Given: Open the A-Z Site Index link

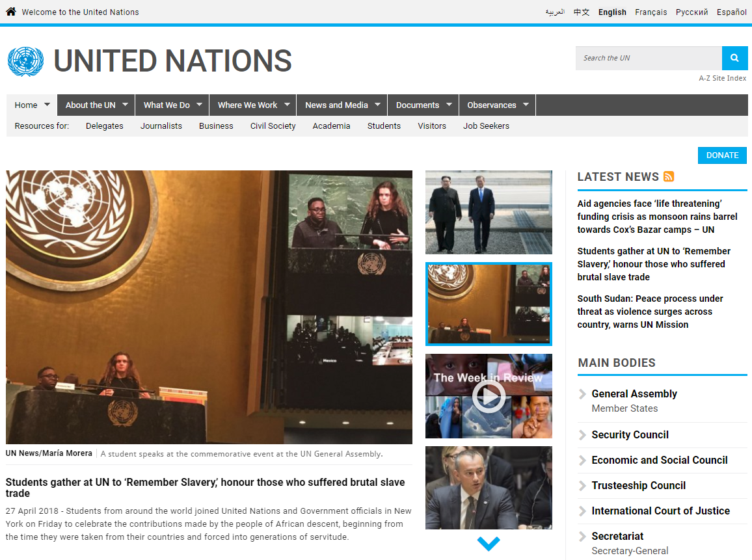Looking at the screenshot, I should point(722,78).
